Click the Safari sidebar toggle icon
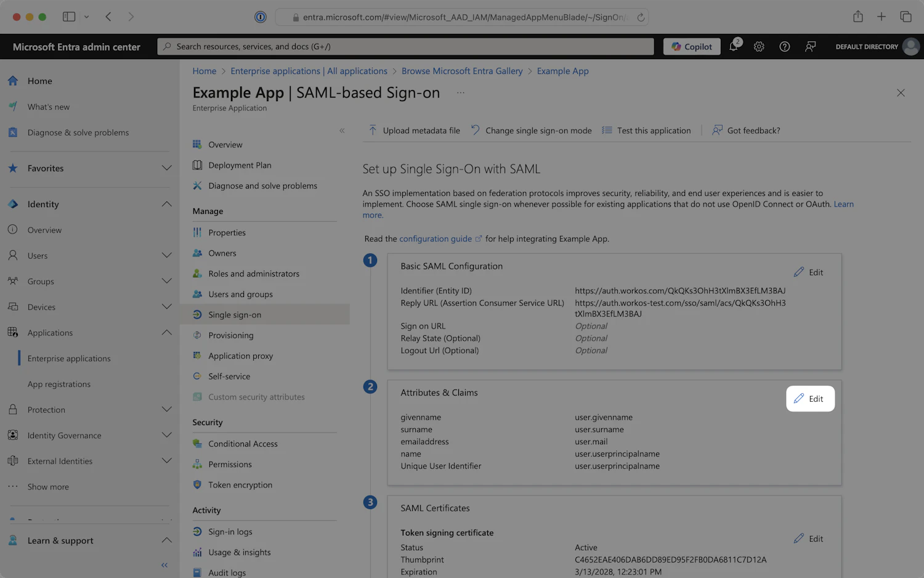 click(x=69, y=17)
